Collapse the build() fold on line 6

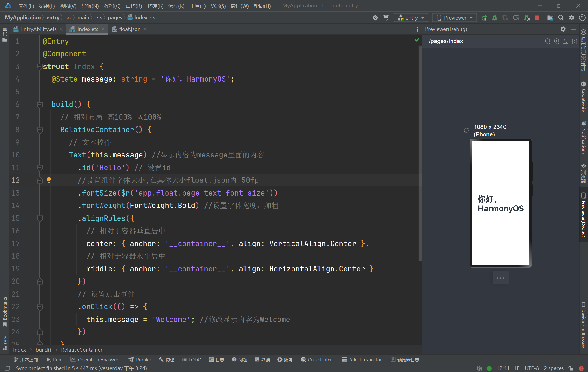[x=40, y=104]
